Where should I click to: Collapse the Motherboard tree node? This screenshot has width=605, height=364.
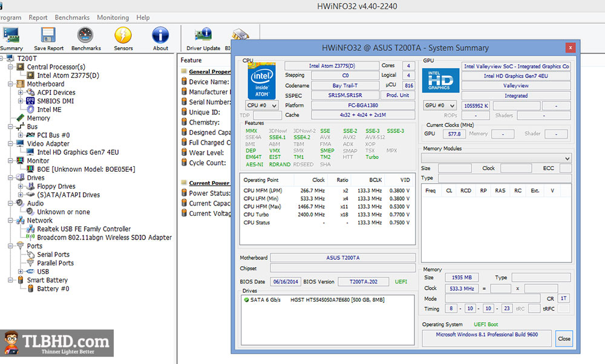10,83
